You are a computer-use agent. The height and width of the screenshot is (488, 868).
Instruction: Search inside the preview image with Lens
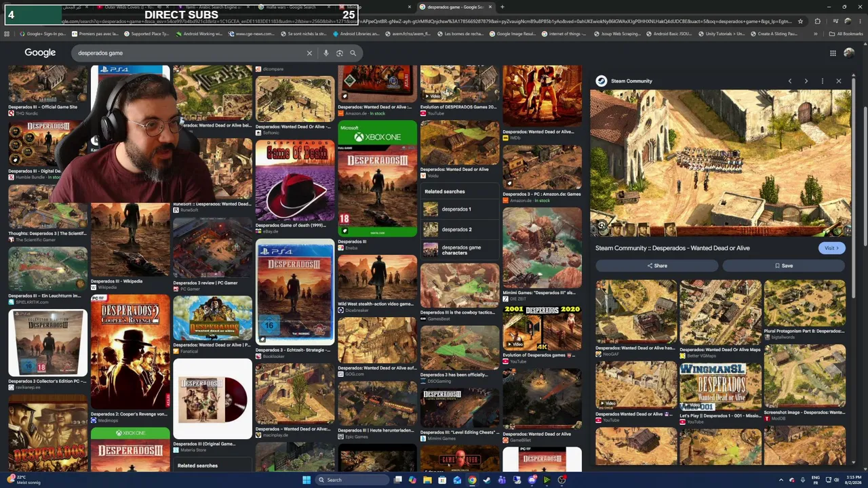(x=601, y=226)
